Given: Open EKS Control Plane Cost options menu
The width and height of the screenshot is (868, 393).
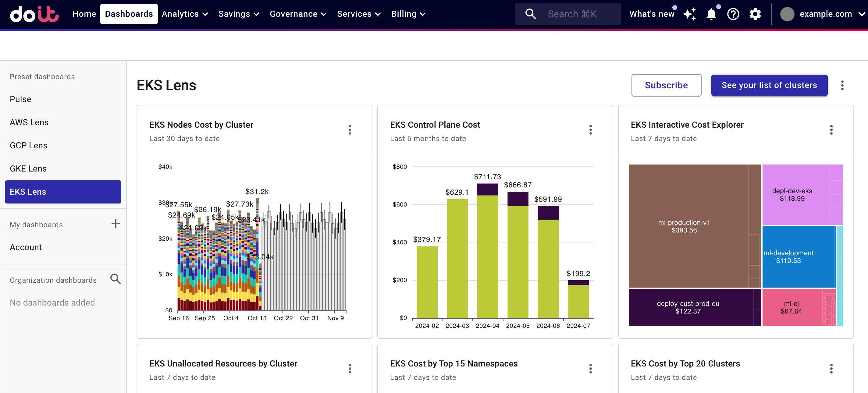Looking at the screenshot, I should 590,130.
